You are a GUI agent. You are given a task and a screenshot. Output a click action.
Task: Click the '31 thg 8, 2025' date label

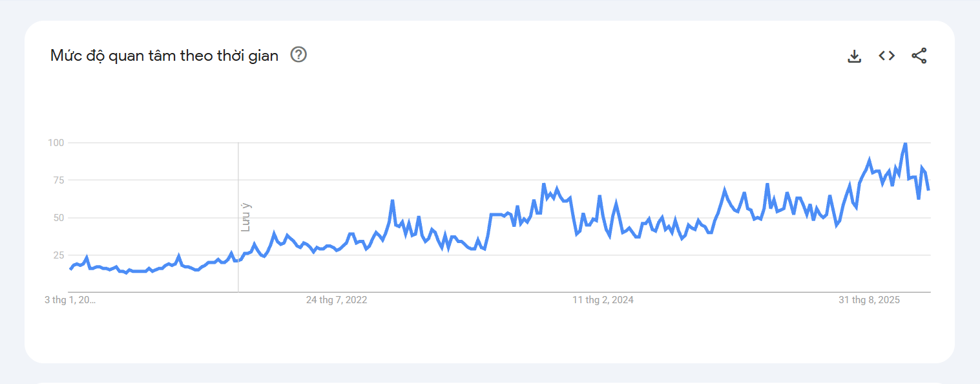[868, 299]
